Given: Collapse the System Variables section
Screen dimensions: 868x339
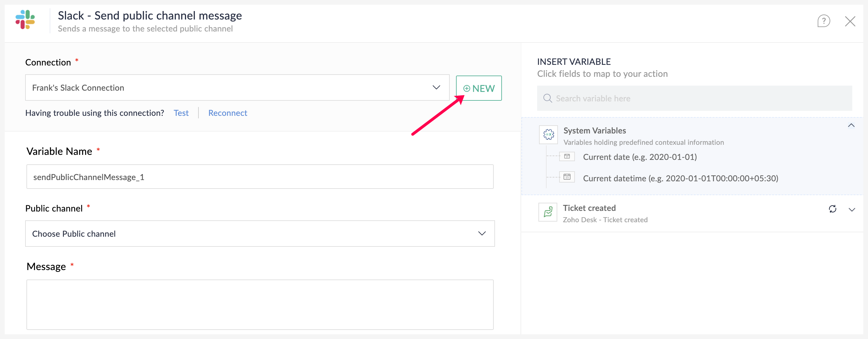Looking at the screenshot, I should tap(851, 126).
